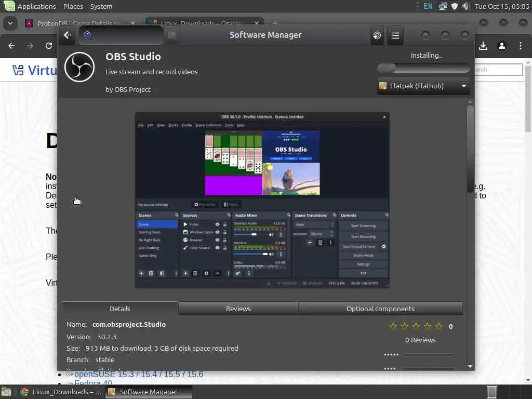Click the show desktop icon in bottom panel
Viewport: 532px width, 399px height.
click(6, 392)
